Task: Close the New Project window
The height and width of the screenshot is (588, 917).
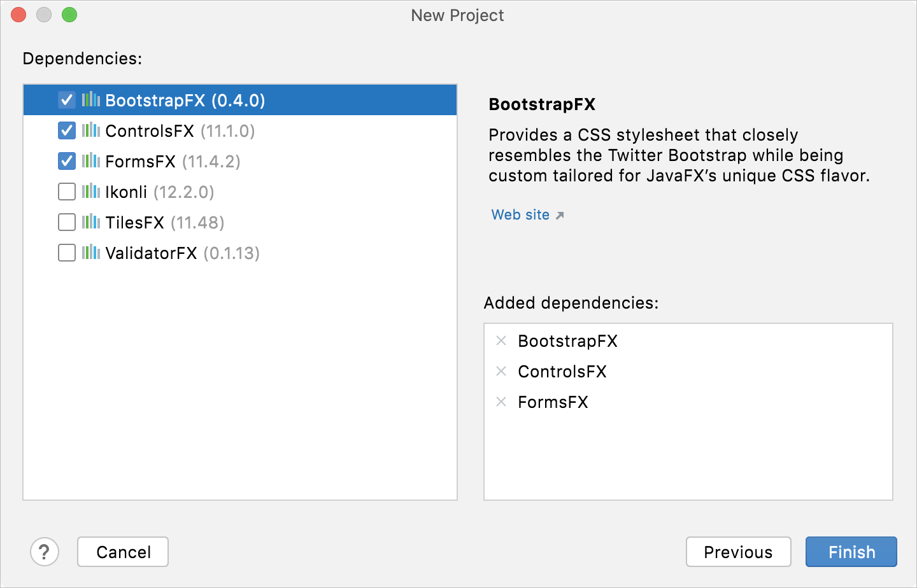Action: [x=18, y=15]
